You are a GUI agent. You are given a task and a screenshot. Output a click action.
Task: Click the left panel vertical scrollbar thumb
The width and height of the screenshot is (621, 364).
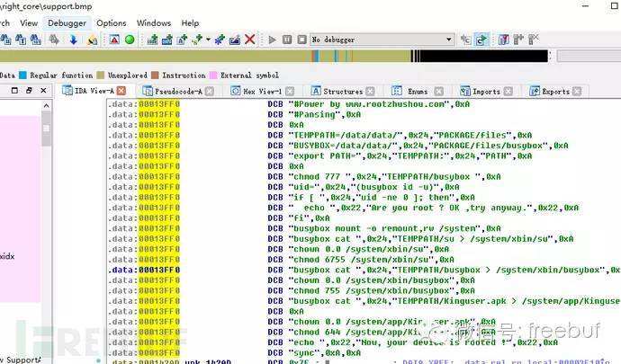tap(46, 129)
